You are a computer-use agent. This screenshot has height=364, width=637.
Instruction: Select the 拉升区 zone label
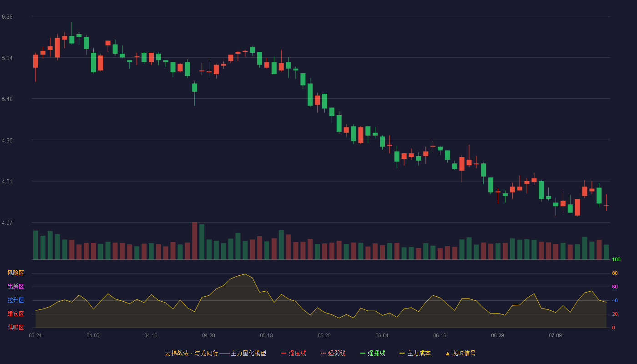pyautogui.click(x=15, y=300)
